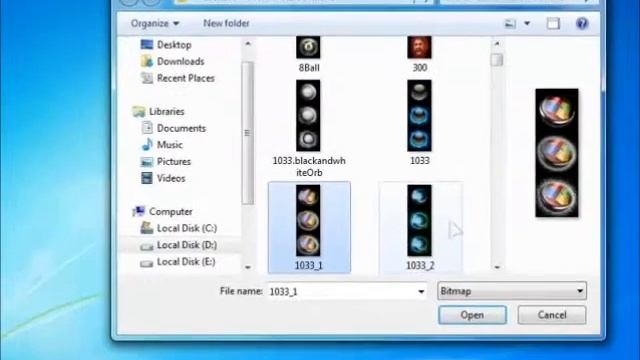This screenshot has height=360, width=640.
Task: Click the Pictures library icon
Action: click(147, 162)
